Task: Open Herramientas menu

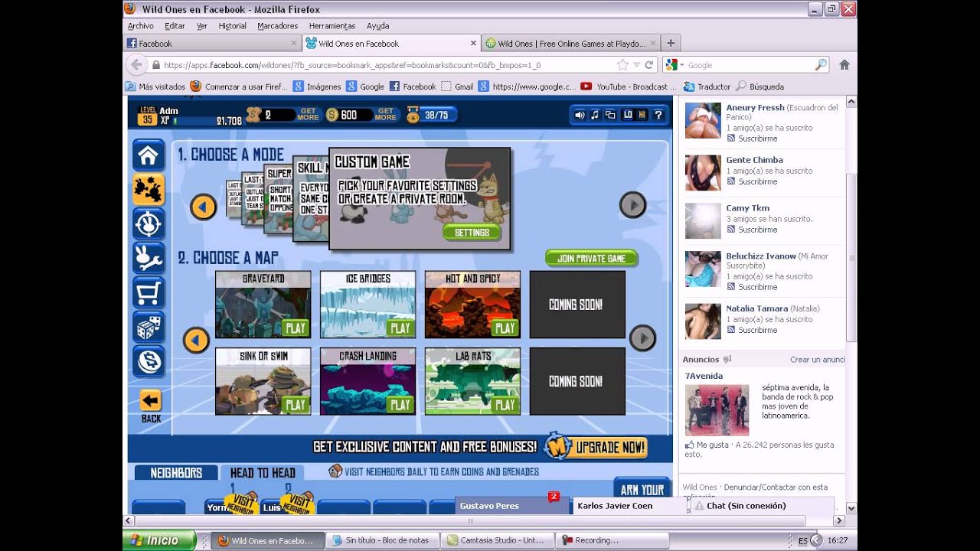Action: coord(332,26)
